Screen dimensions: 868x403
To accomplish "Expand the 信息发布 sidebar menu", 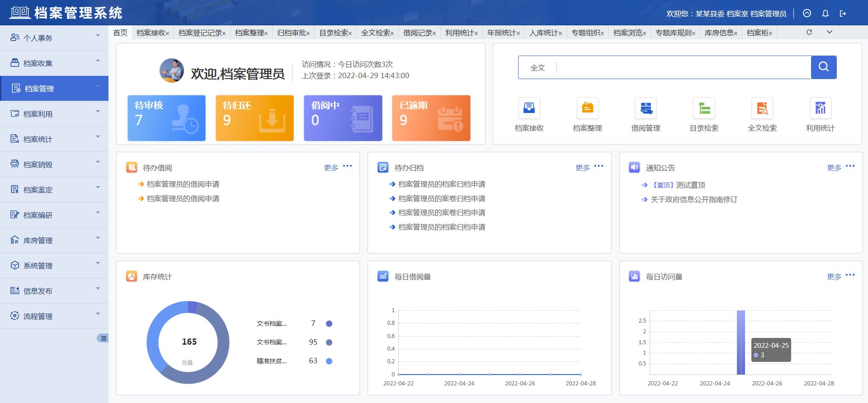I will 54,291.
